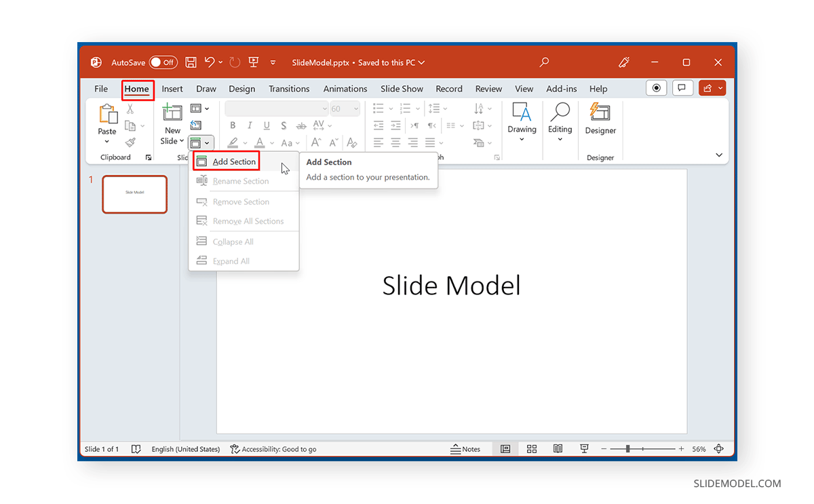Toggle Underline formatting
Screen dimensions: 814x504
click(x=266, y=125)
